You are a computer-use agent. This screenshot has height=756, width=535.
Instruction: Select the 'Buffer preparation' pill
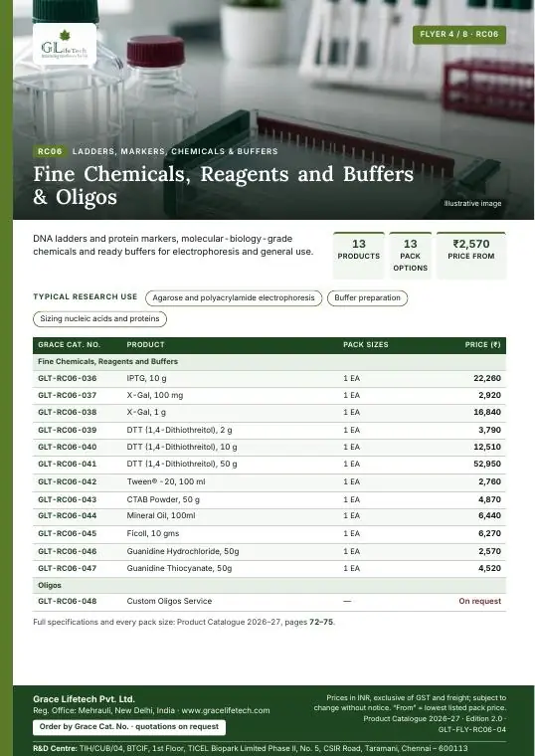[367, 298]
